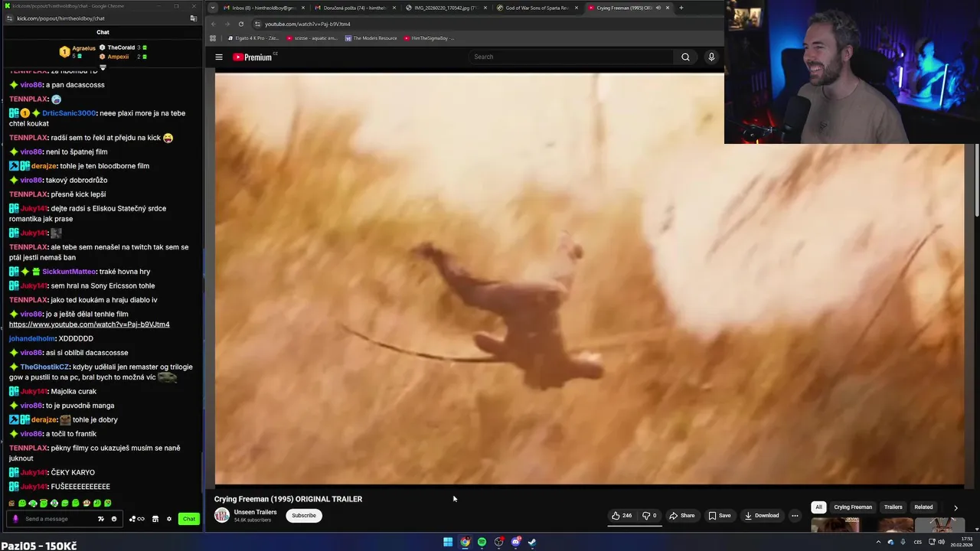Open the YouTube hamburger guide menu
The image size is (980, 551).
pyautogui.click(x=219, y=57)
